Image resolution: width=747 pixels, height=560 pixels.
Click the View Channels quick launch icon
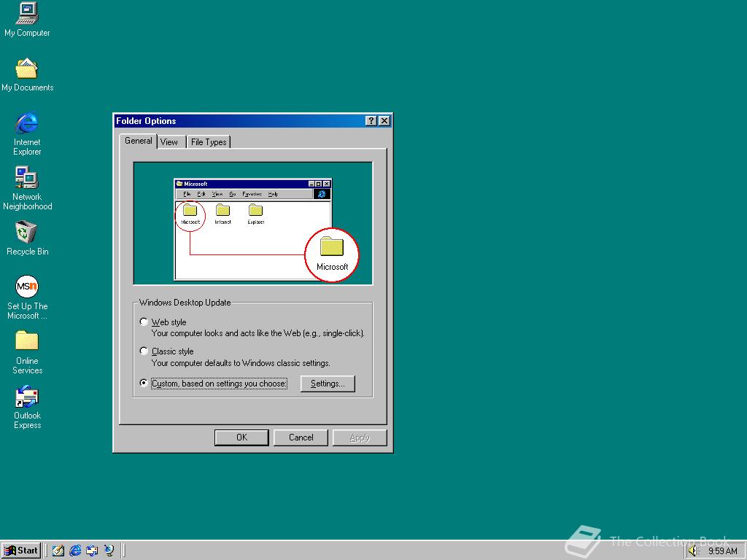click(x=109, y=551)
